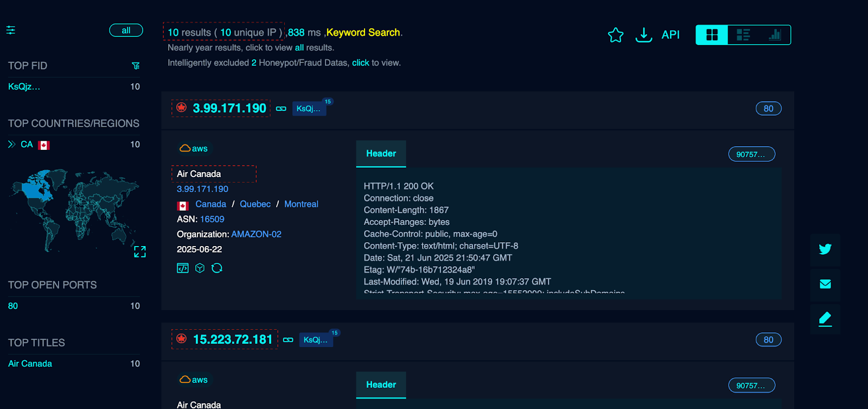Open IP heading 3.99.171.190
The image size is (868, 409).
(x=229, y=108)
